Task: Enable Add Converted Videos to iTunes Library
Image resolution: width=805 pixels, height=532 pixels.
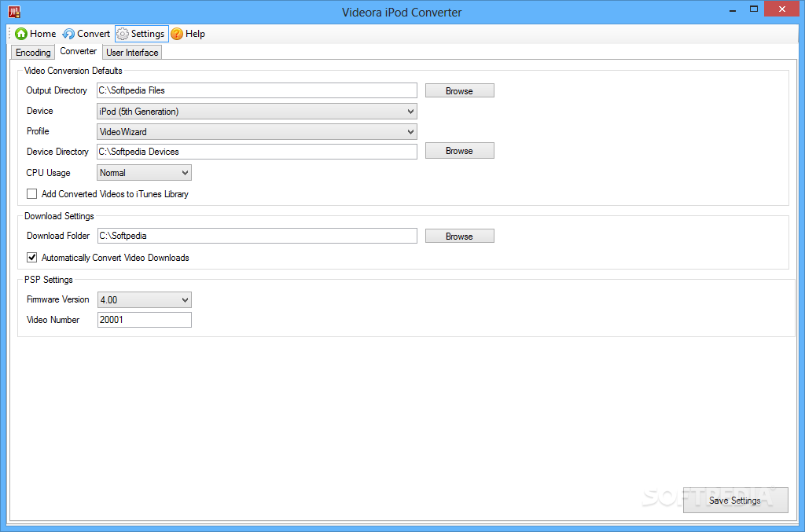Action: pos(31,194)
